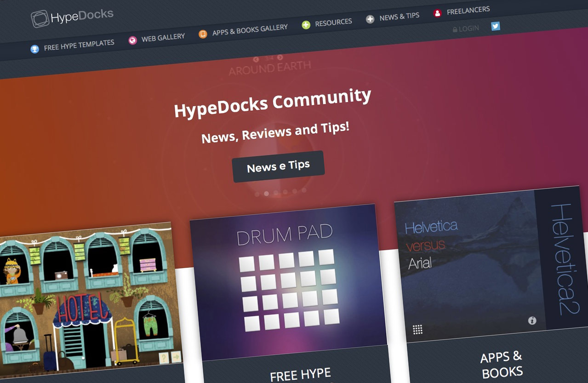Image resolution: width=588 pixels, height=383 pixels.
Task: Click the orange tablet icon beside Apps & Books Gallery
Action: tap(203, 34)
